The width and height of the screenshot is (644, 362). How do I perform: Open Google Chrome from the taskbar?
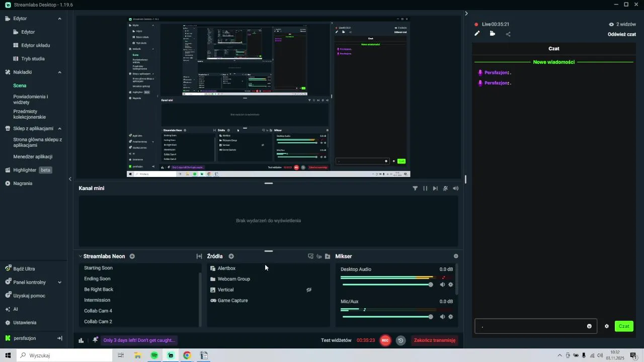pos(187,355)
